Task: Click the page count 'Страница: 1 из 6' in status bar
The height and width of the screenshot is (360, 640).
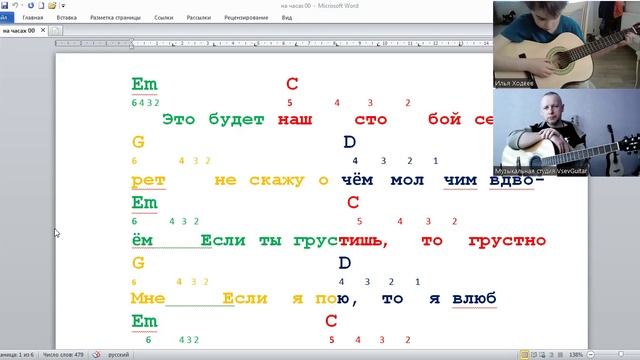Action: pyautogui.click(x=17, y=355)
